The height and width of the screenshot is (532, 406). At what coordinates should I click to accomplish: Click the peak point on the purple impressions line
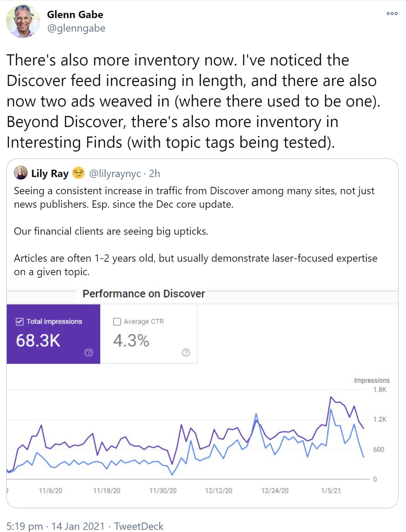tap(331, 396)
